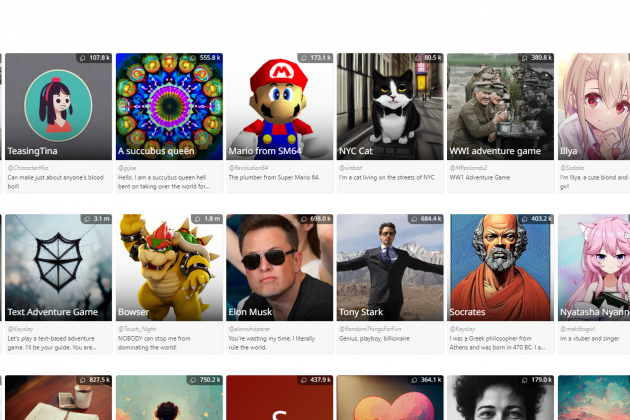
Task: Click the 3.1 m chat icon on Text Adventure Game
Action: click(x=86, y=218)
